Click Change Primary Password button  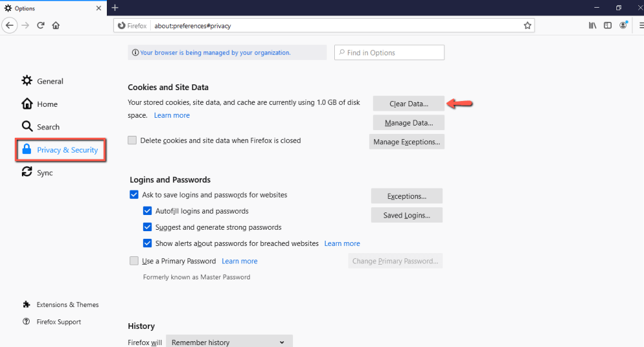click(395, 261)
